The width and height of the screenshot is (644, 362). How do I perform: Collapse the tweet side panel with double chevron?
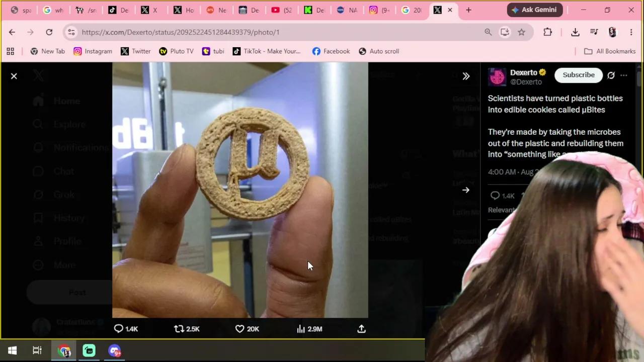click(466, 76)
